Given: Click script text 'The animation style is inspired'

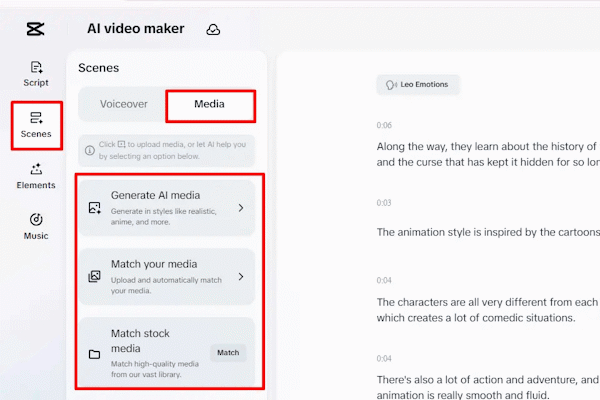Looking at the screenshot, I should point(488,232).
